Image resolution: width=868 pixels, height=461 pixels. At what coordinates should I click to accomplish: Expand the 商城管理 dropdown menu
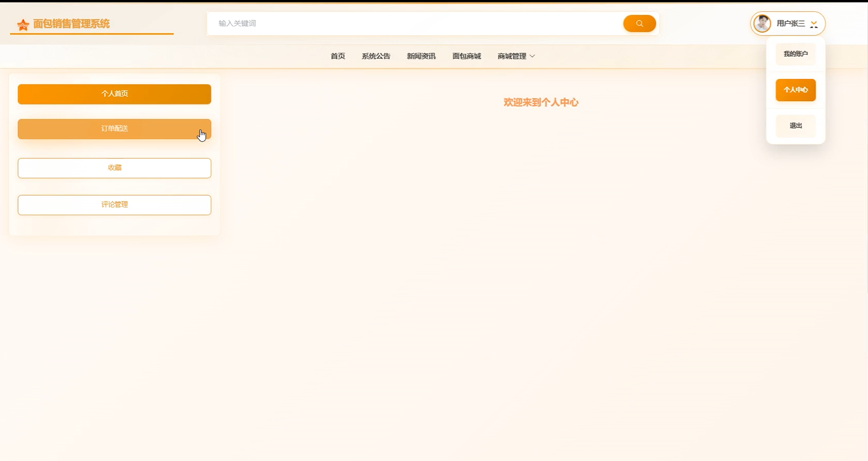point(516,56)
